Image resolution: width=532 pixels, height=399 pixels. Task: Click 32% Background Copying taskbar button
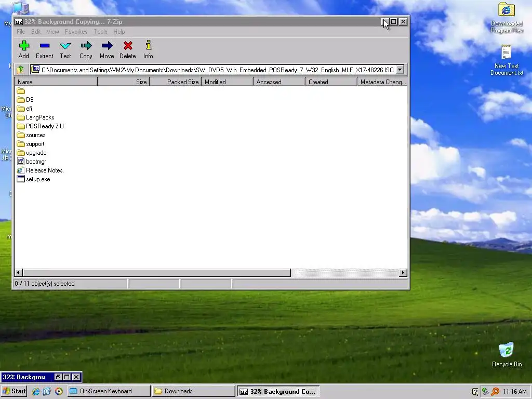tap(278, 391)
